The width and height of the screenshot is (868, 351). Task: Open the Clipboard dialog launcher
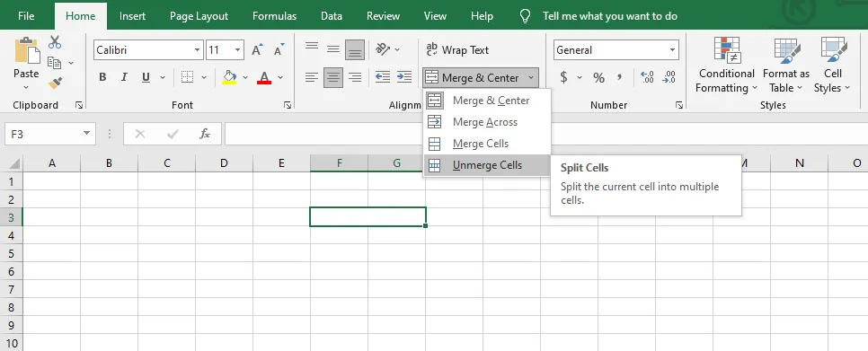[x=79, y=105]
